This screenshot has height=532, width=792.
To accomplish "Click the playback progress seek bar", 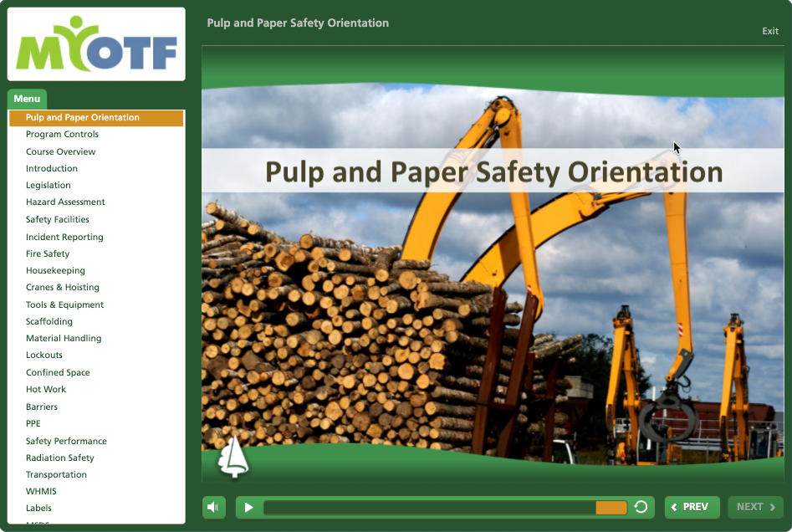I will (x=445, y=507).
